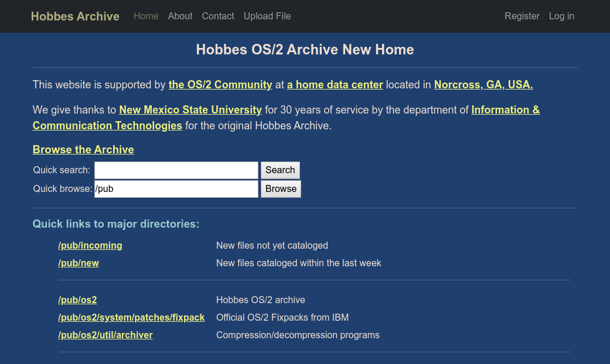Open the /pub/os2 directory link
Image resolution: width=610 pixels, height=364 pixels.
tap(77, 300)
